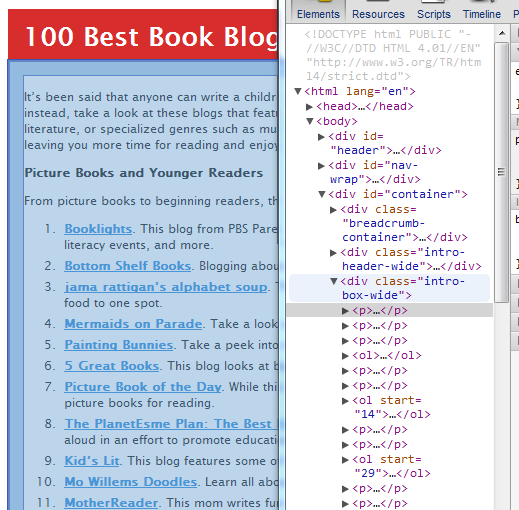Click the Elements panel scrollbar thumb

tap(501, 172)
